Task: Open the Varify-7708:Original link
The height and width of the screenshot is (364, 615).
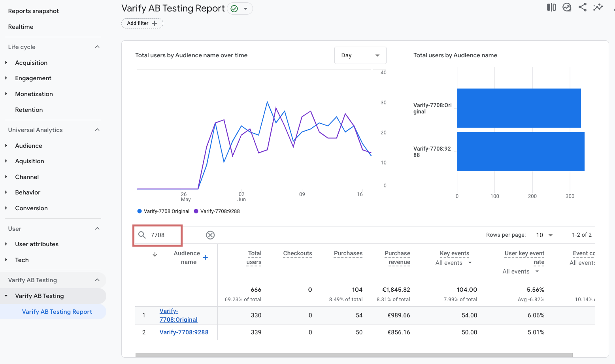Action: point(179,315)
